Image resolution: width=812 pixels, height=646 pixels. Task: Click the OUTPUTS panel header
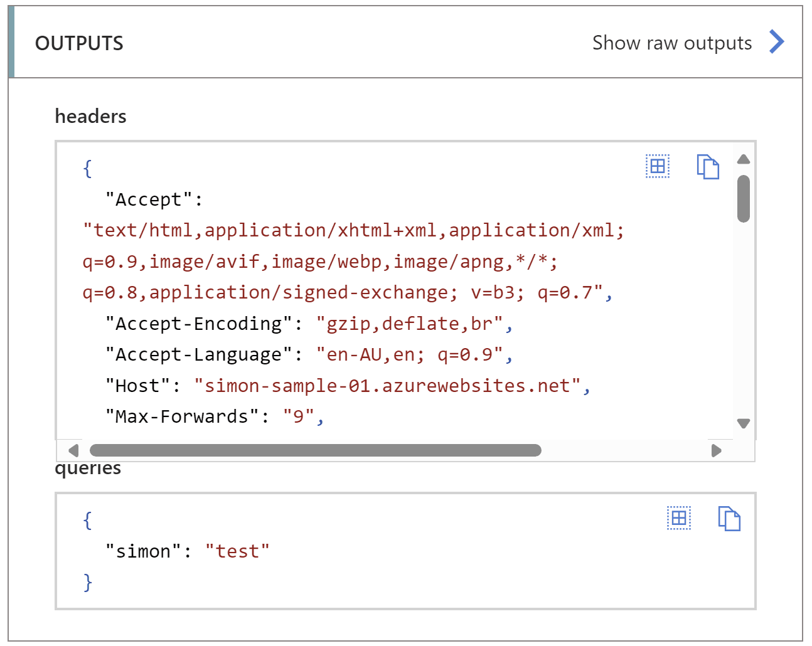click(80, 42)
